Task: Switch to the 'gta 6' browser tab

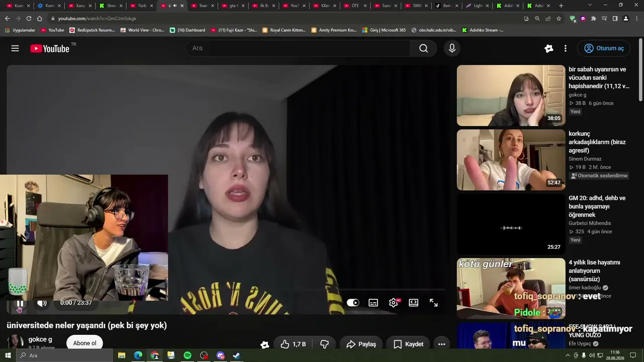Action: [x=232, y=6]
